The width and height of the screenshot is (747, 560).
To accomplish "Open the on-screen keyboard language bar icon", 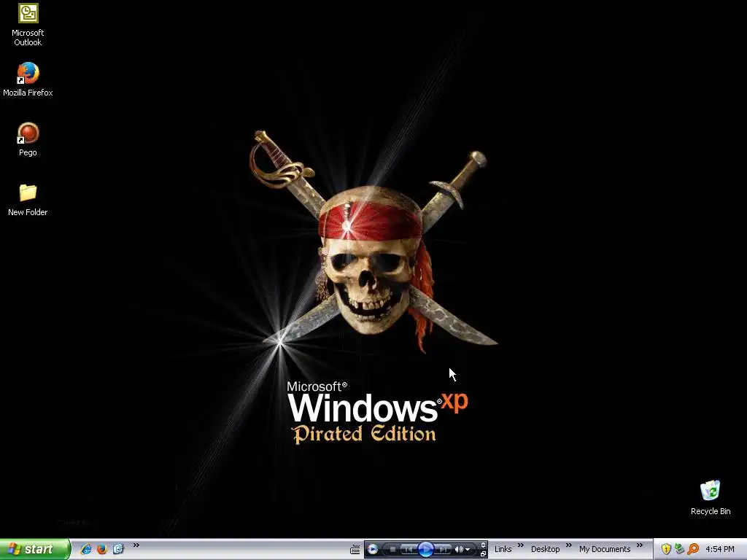I will (x=355, y=549).
